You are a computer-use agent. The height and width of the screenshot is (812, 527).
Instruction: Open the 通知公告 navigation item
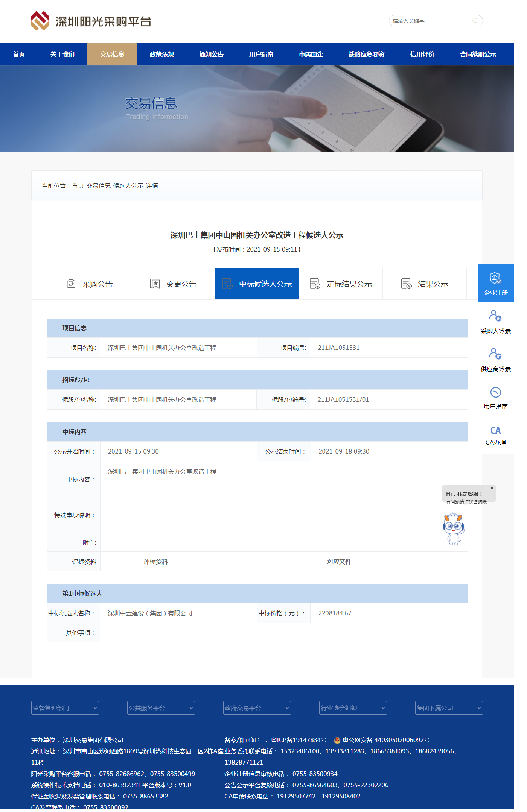coord(212,54)
